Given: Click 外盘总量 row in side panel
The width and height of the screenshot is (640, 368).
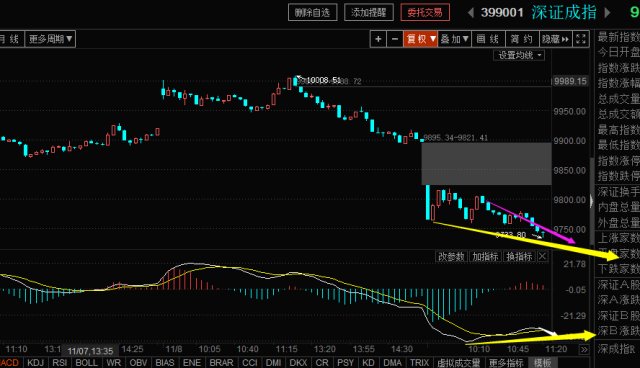Looking at the screenshot, I should click(618, 223).
